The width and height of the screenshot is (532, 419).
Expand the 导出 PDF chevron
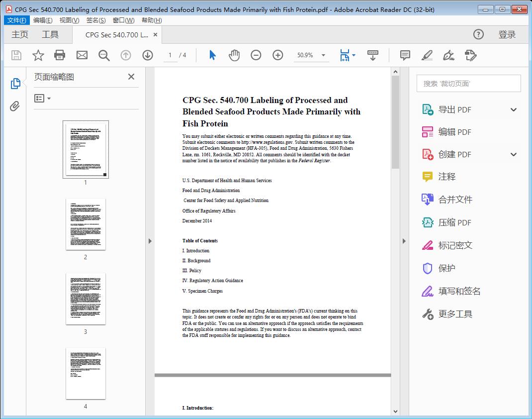pyautogui.click(x=514, y=109)
